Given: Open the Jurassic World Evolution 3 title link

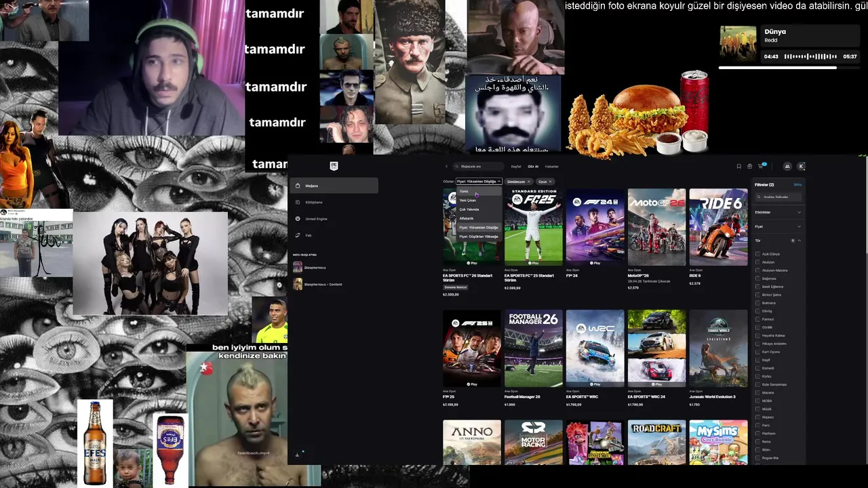Looking at the screenshot, I should point(713,396).
